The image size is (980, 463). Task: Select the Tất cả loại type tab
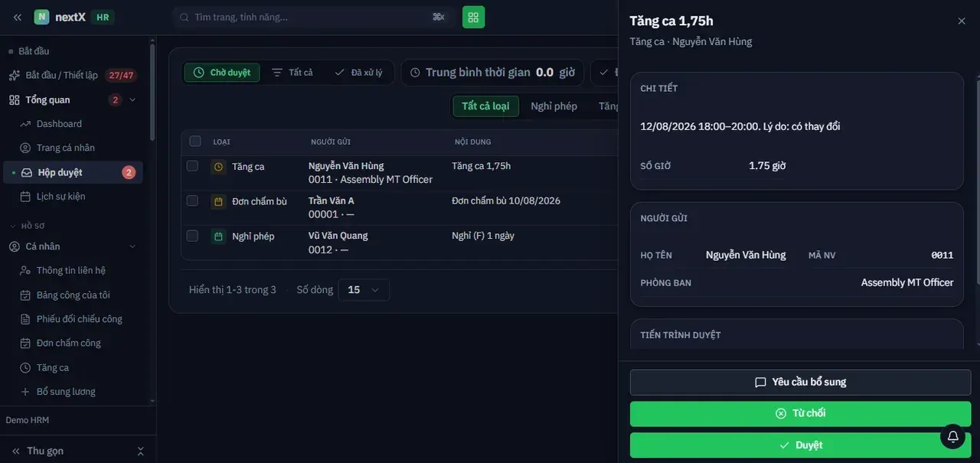[485, 106]
